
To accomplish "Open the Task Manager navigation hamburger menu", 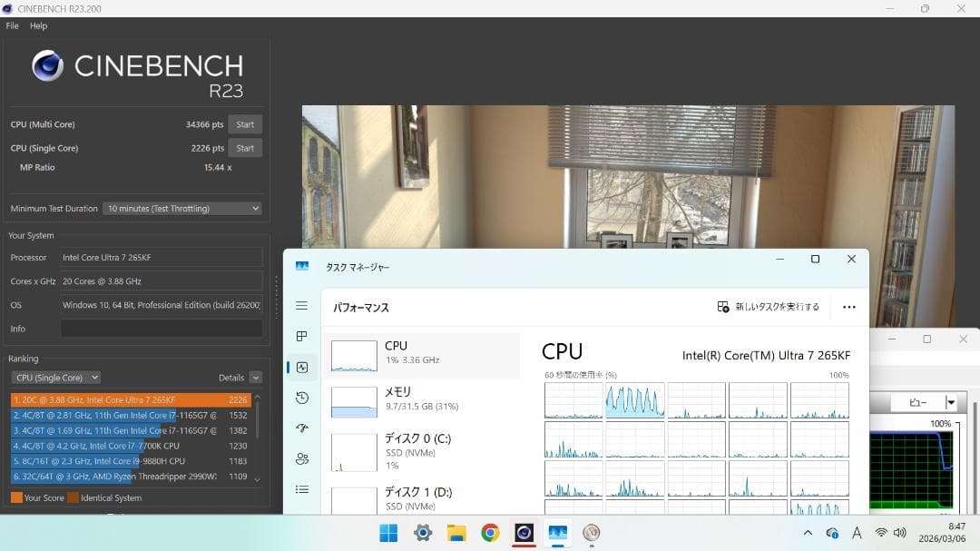I will (x=302, y=306).
